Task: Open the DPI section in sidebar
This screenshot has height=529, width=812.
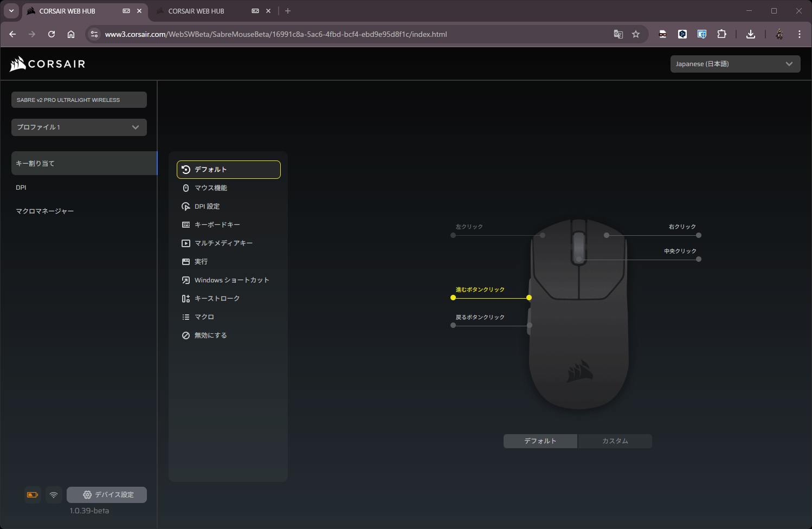Action: coord(21,188)
